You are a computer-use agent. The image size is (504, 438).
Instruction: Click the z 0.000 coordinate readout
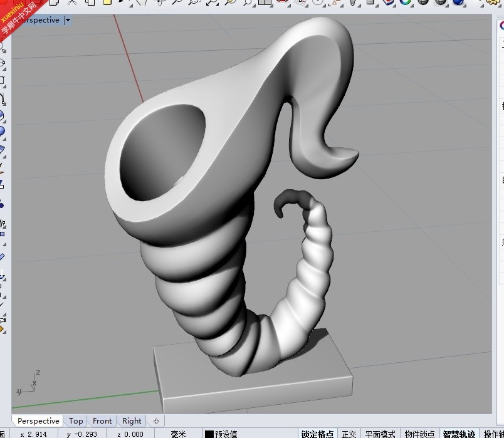pos(130,434)
